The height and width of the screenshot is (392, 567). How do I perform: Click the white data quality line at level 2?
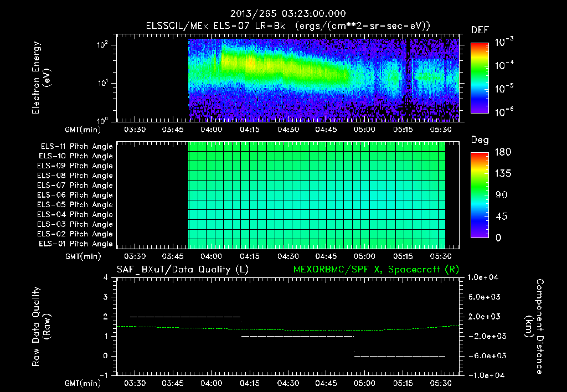185,317
